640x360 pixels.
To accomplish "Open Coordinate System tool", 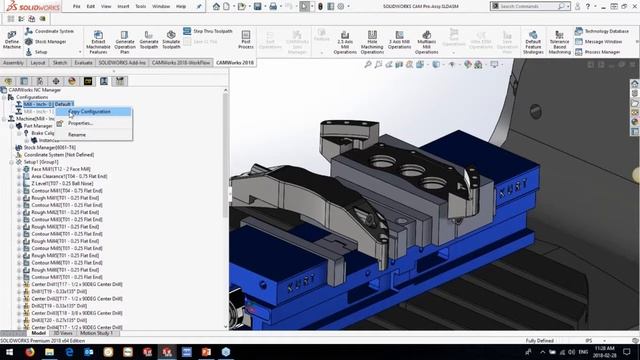I will click(x=49, y=31).
